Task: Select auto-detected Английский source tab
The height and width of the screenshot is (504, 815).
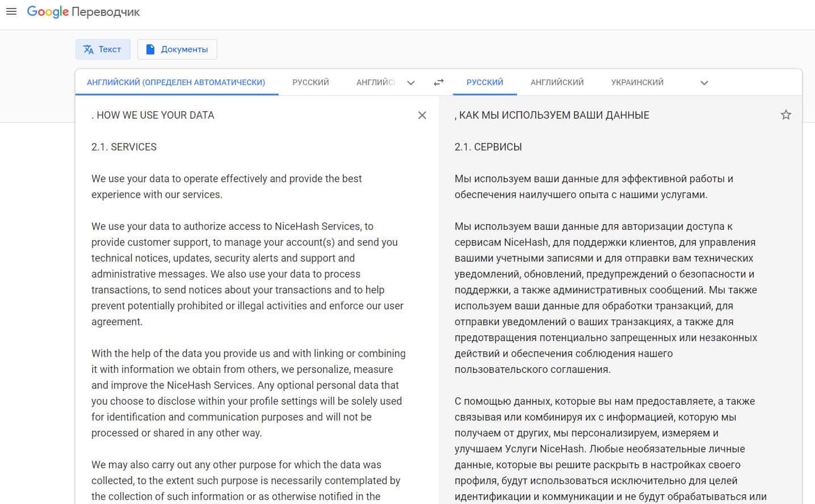Action: [176, 82]
